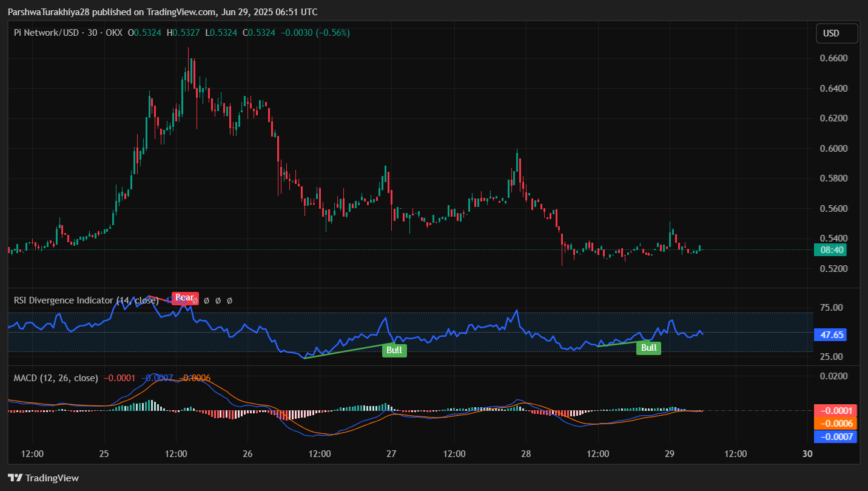Screen dimensions: 868x491
Task: Click the orange -0.0006 signal axis tag
Action: [835, 423]
